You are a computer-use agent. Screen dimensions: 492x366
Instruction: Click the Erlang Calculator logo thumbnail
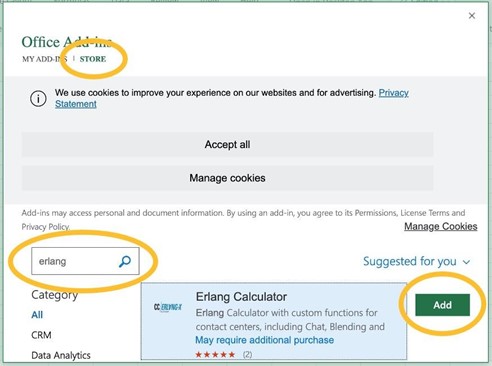click(x=168, y=307)
